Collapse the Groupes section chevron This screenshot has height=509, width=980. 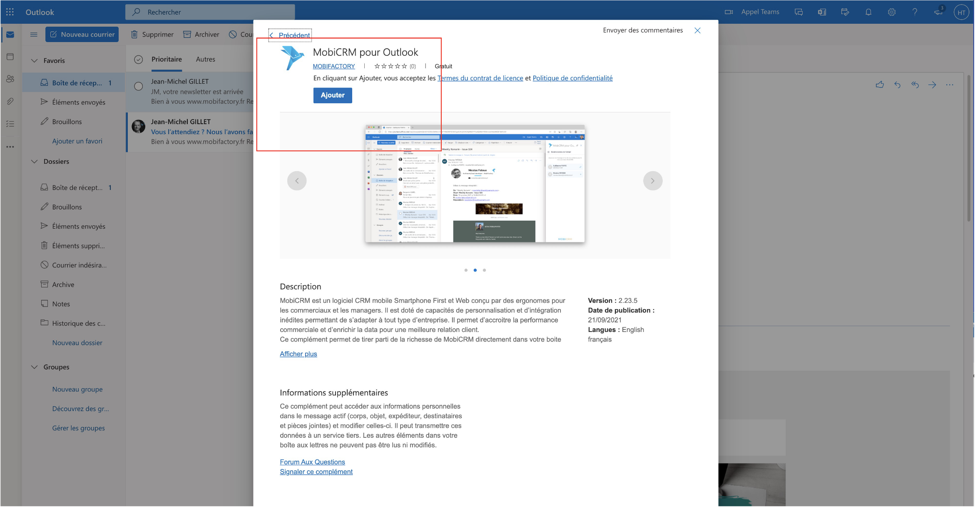[35, 367]
